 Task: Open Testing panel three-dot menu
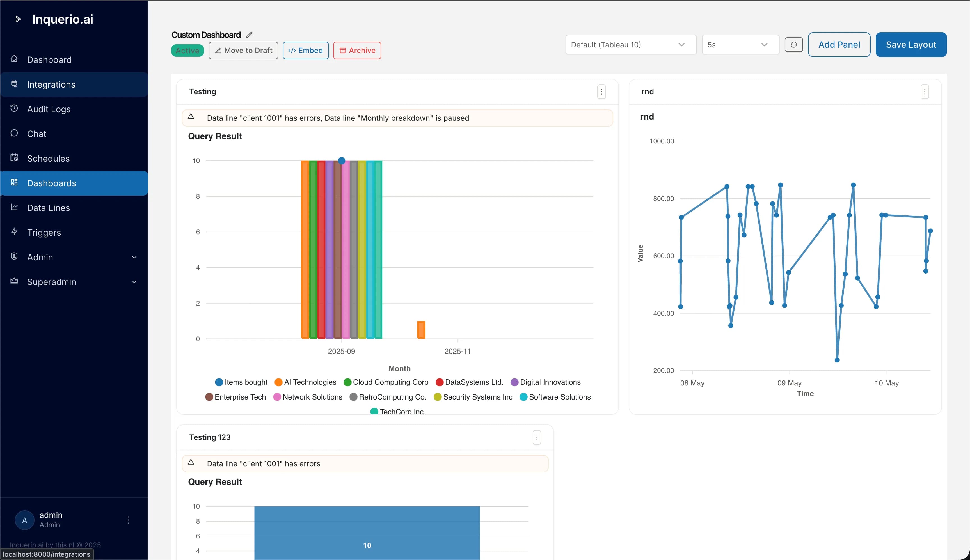601,92
